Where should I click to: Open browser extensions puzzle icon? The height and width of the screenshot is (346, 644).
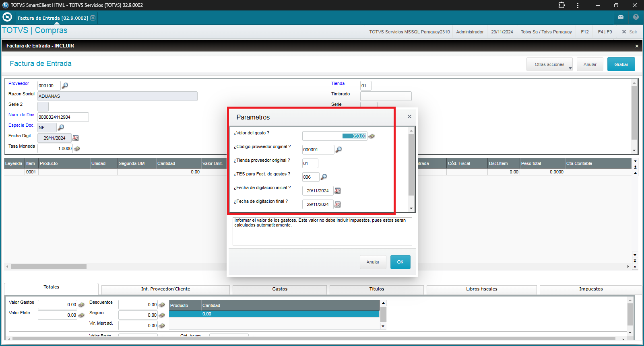(562, 5)
